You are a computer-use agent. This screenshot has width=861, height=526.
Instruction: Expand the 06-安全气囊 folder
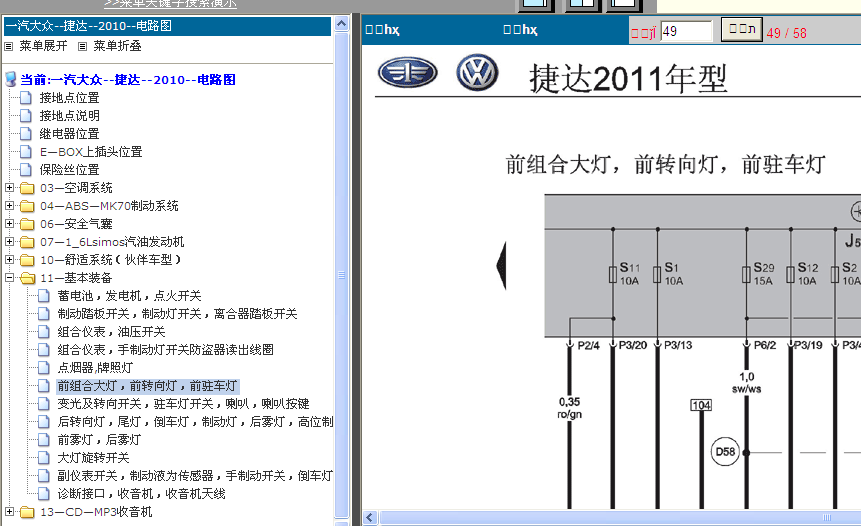pos(9,224)
